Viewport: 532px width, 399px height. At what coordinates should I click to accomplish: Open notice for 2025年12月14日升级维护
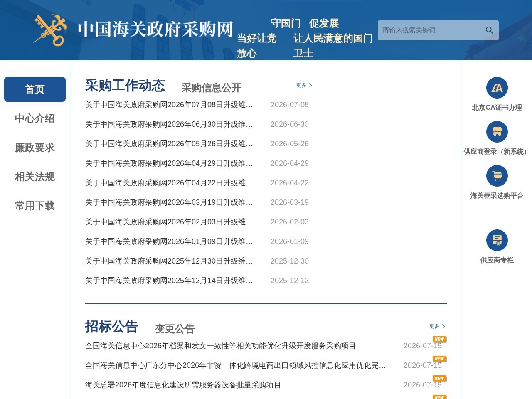point(169,281)
